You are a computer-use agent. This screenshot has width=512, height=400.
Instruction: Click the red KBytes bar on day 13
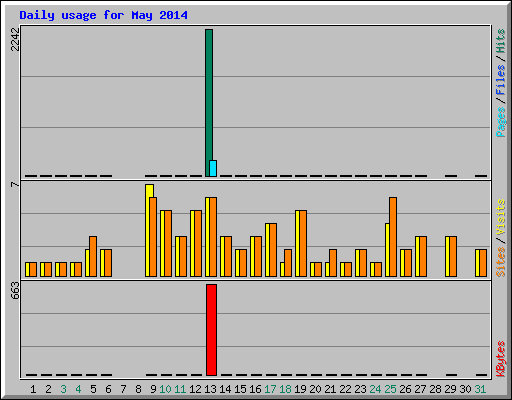coord(211,330)
